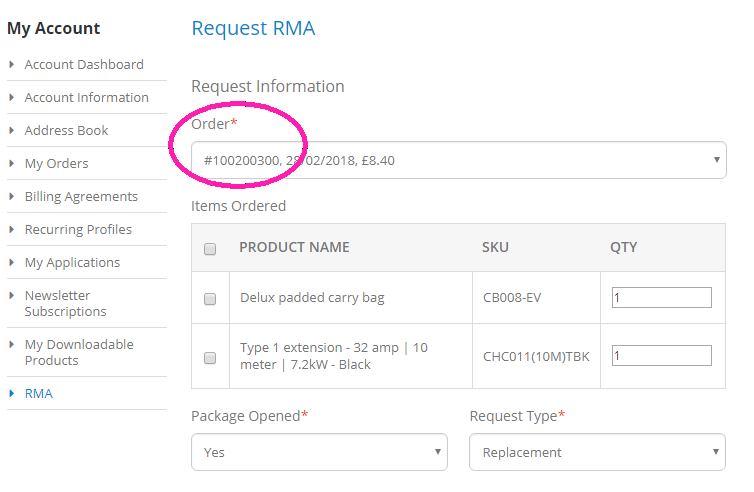Select RMA in account sidebar
The height and width of the screenshot is (492, 754).
click(x=39, y=393)
